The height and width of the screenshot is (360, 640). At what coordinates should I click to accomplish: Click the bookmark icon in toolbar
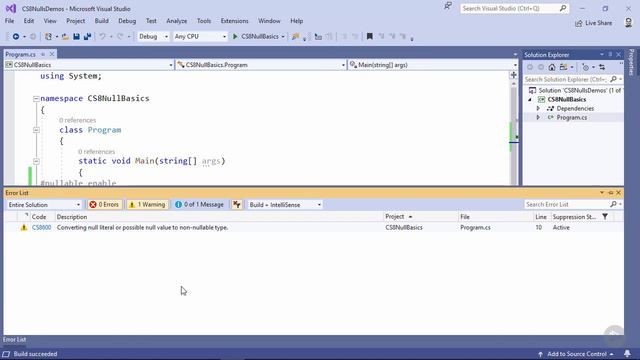tap(370, 36)
